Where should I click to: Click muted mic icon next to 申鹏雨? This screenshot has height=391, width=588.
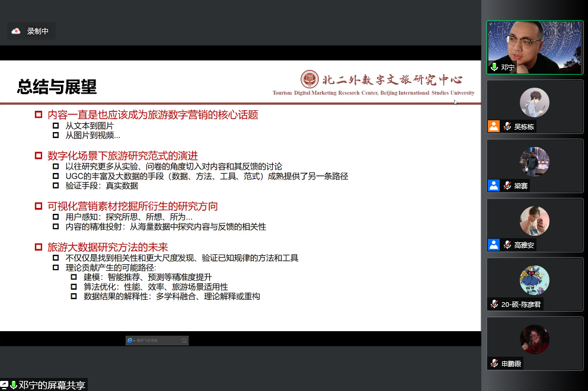coord(494,363)
